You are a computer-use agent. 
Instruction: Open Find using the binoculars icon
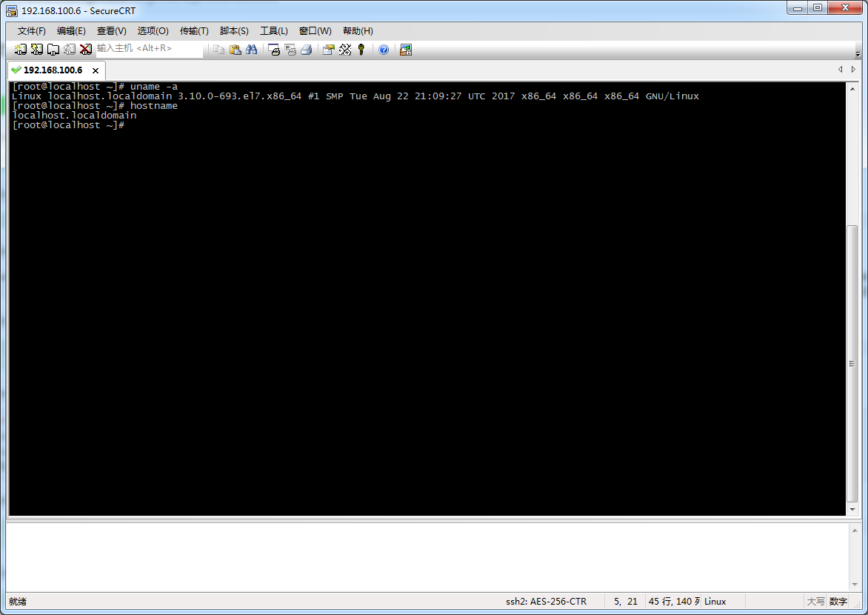(x=251, y=50)
